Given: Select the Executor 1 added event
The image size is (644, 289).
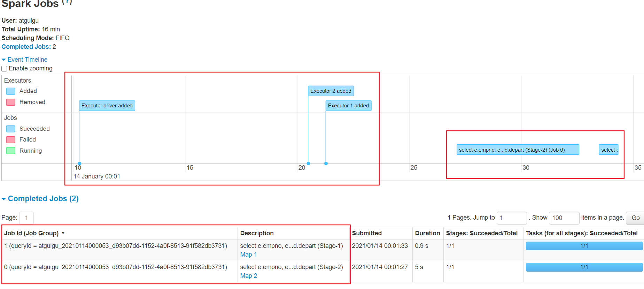Looking at the screenshot, I should coord(348,106).
